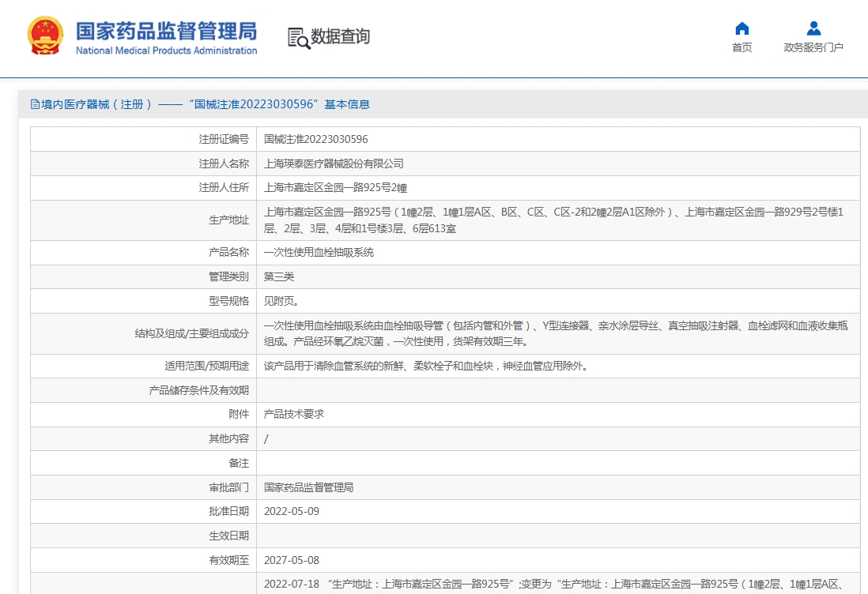Click the 首页 text label
Viewport: 868px width, 594px height.
click(742, 47)
